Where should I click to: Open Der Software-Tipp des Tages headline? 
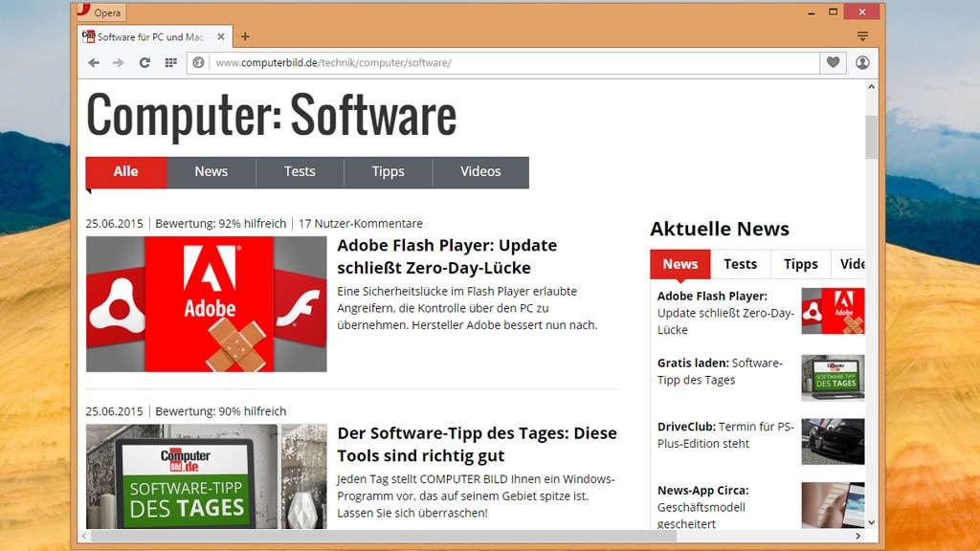pos(477,444)
